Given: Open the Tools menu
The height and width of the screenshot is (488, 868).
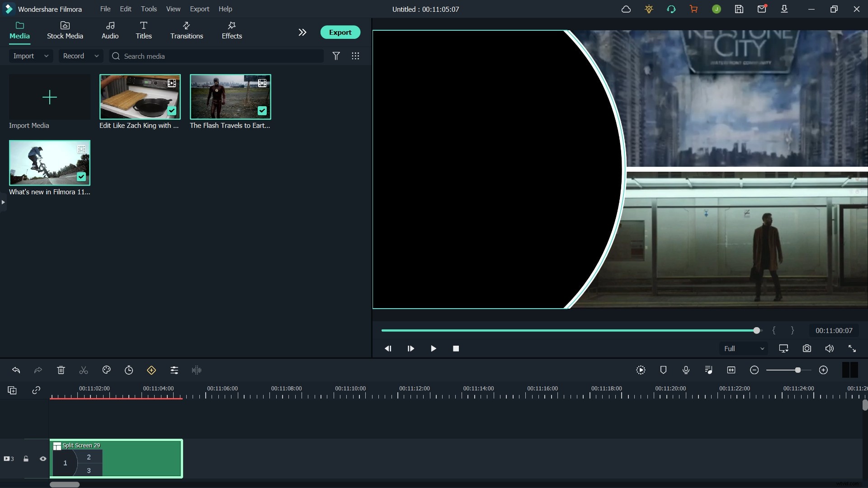Looking at the screenshot, I should 149,9.
